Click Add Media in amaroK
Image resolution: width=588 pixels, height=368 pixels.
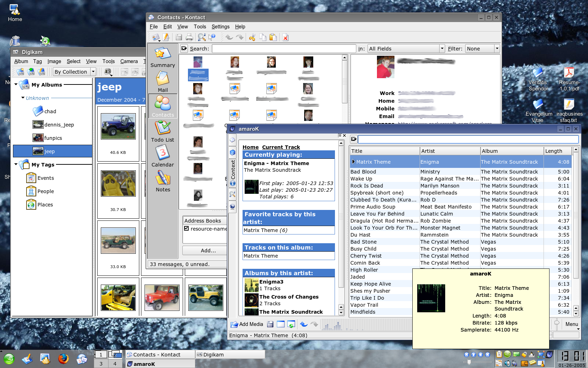click(x=247, y=325)
